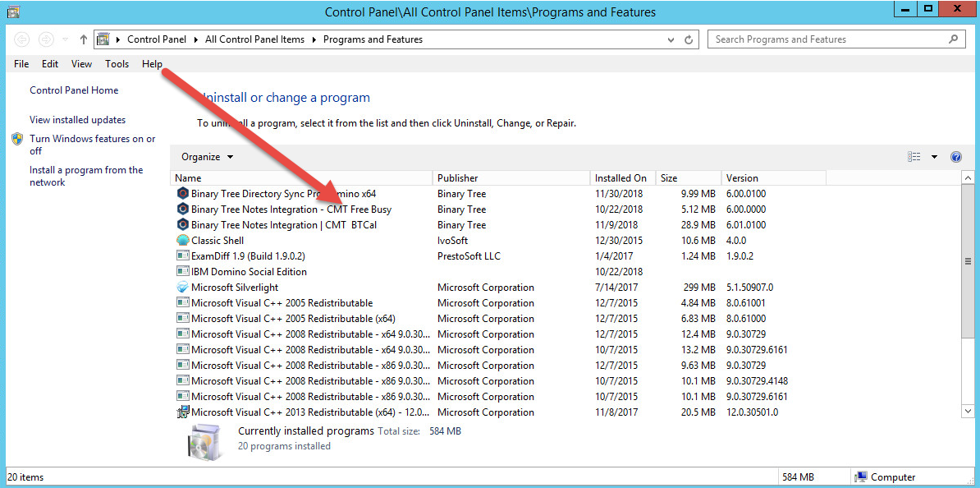Click the vertical scrollbar thumb

click(969, 261)
